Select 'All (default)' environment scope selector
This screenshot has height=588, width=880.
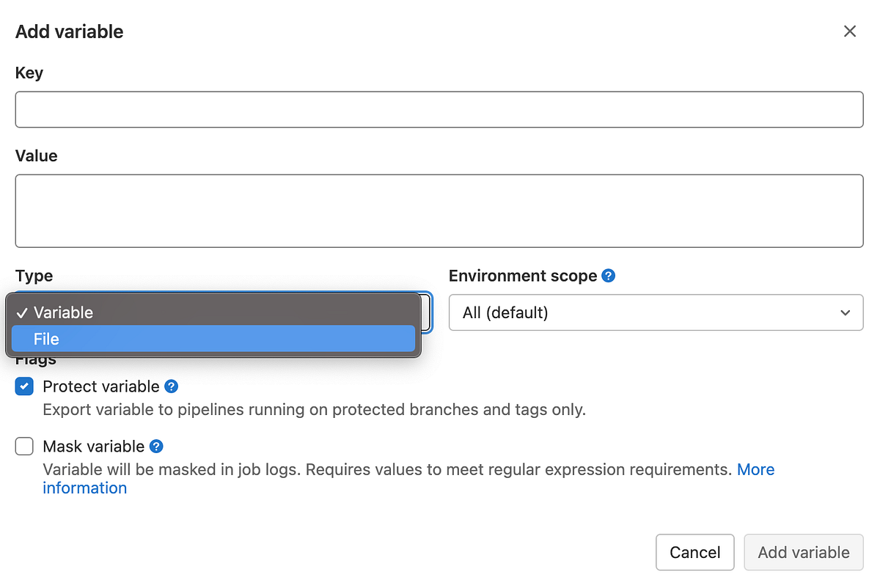tap(656, 312)
